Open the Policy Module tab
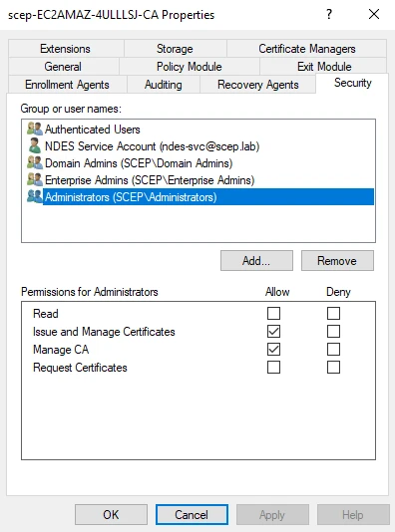 (x=190, y=67)
